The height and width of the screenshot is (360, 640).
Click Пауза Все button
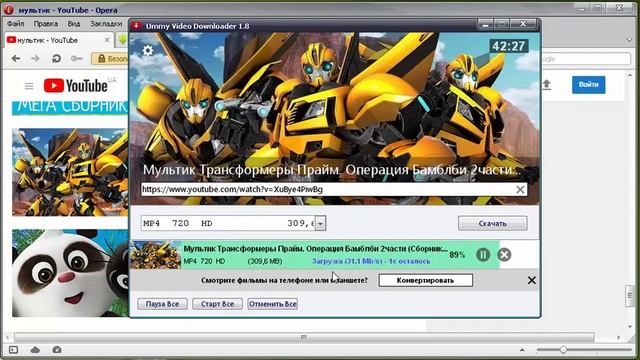click(162, 304)
